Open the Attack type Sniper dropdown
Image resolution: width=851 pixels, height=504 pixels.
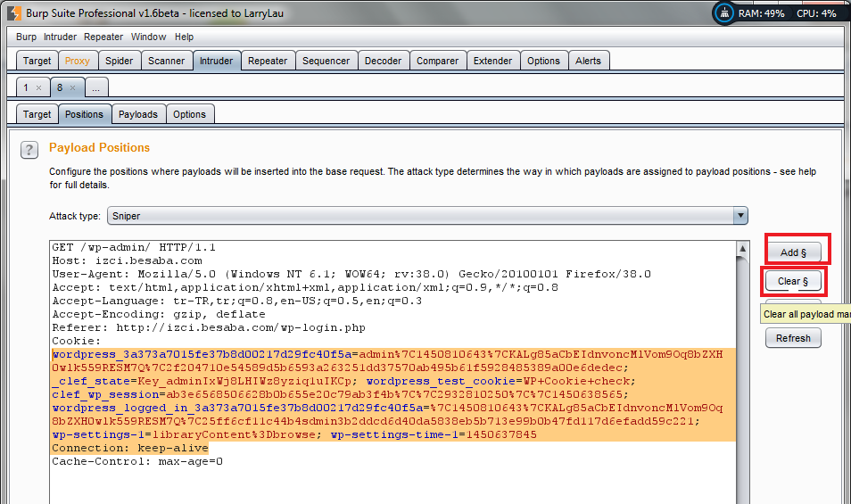427,216
